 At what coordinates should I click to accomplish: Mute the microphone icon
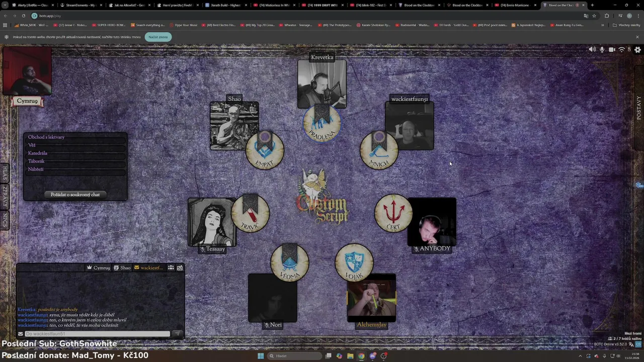pos(602,49)
